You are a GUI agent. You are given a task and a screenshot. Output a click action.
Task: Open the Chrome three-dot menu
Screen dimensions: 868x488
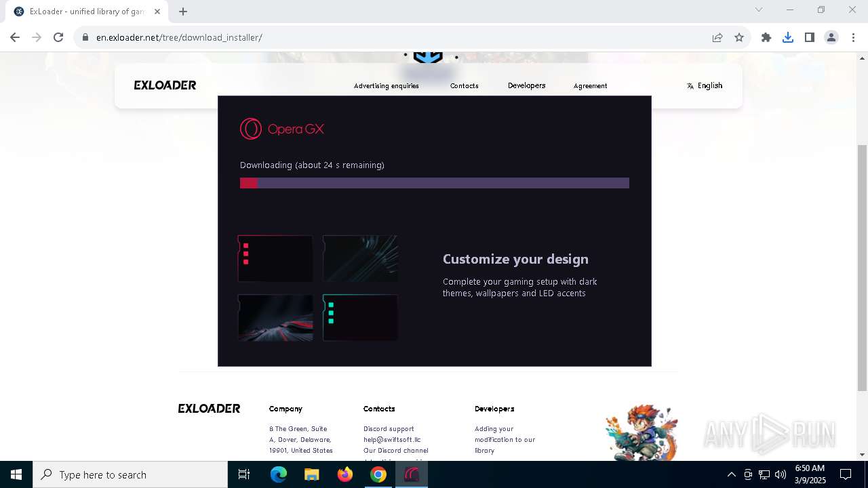pyautogui.click(x=852, y=37)
